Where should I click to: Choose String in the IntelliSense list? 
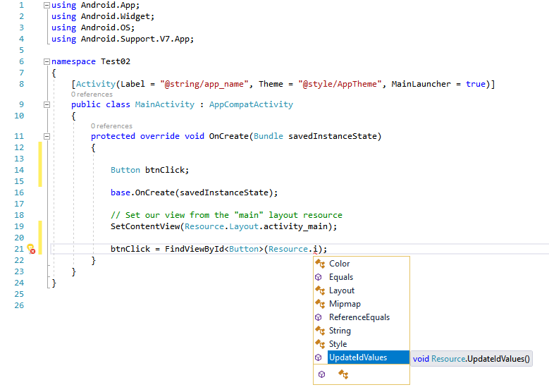tap(340, 331)
